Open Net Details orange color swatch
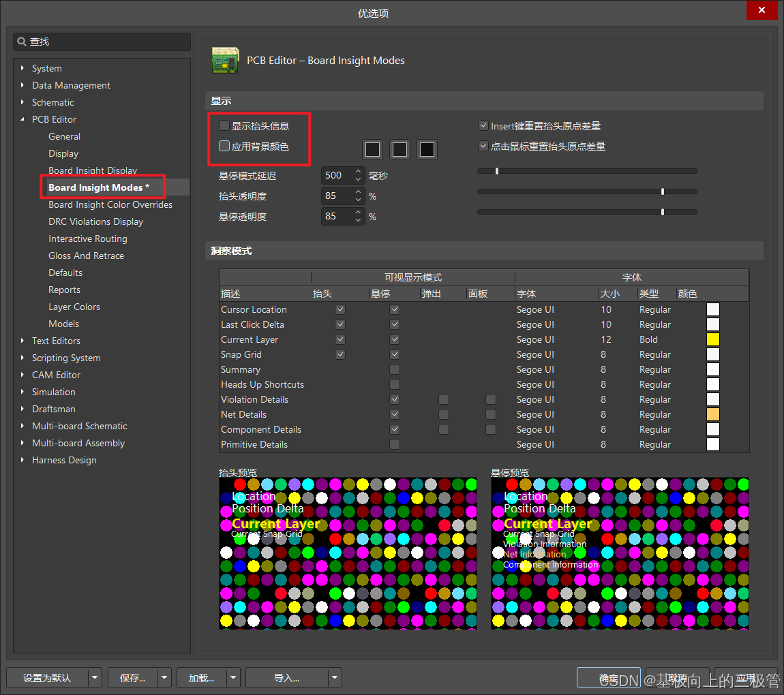The height and width of the screenshot is (695, 784). [713, 415]
